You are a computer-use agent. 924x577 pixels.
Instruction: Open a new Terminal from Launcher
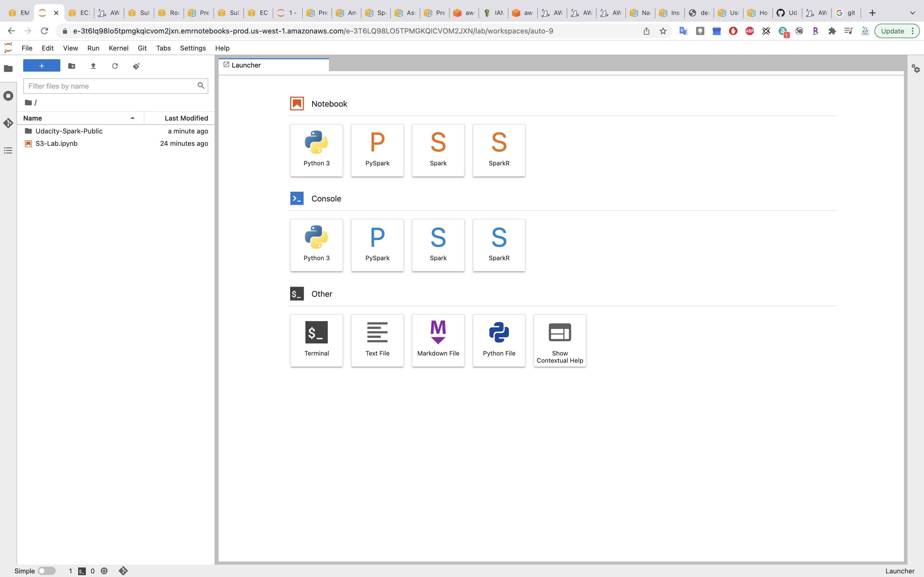coord(316,340)
